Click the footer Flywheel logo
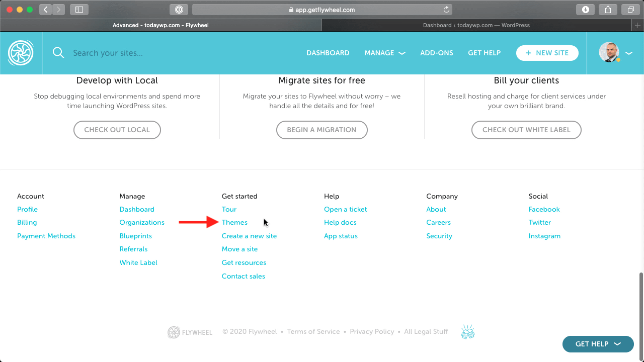 coord(190,332)
